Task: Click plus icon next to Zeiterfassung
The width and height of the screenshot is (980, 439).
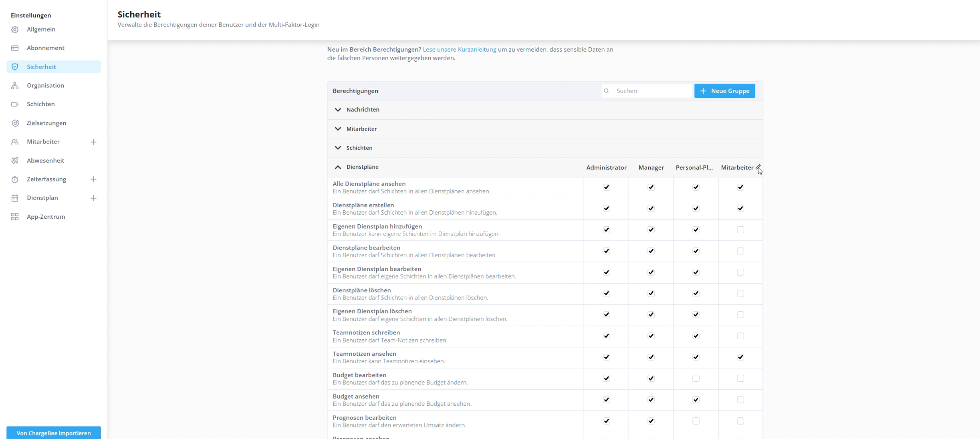Action: tap(93, 179)
